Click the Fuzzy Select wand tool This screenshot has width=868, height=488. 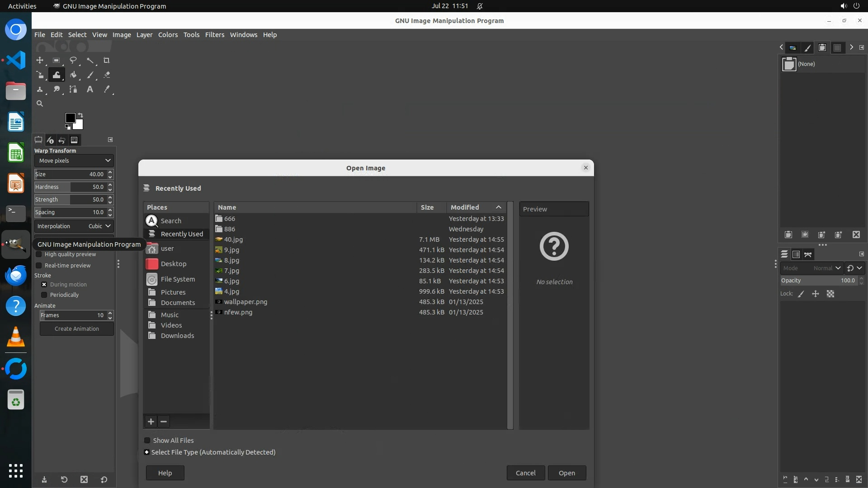pyautogui.click(x=90, y=61)
